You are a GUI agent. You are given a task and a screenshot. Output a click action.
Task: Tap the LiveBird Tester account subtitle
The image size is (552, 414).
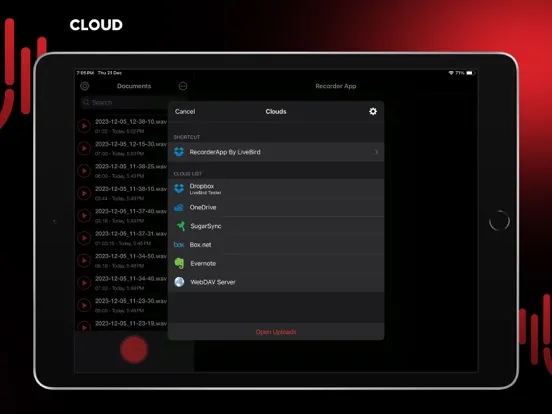tap(205, 193)
